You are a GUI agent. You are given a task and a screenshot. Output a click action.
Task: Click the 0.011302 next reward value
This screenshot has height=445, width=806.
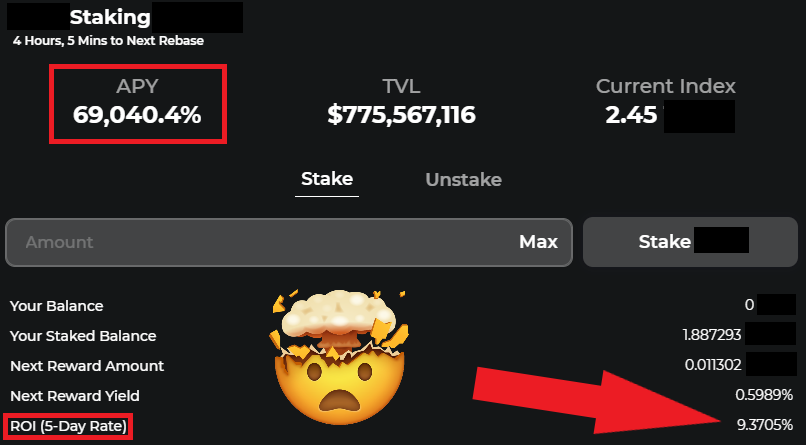click(x=713, y=365)
